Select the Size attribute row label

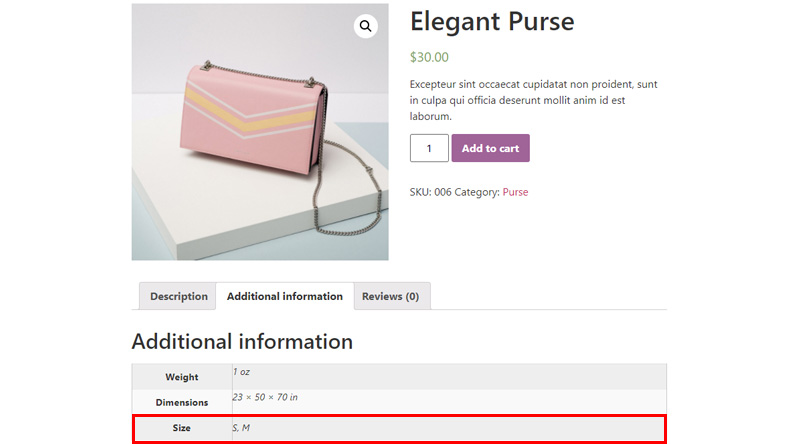pyautogui.click(x=182, y=428)
